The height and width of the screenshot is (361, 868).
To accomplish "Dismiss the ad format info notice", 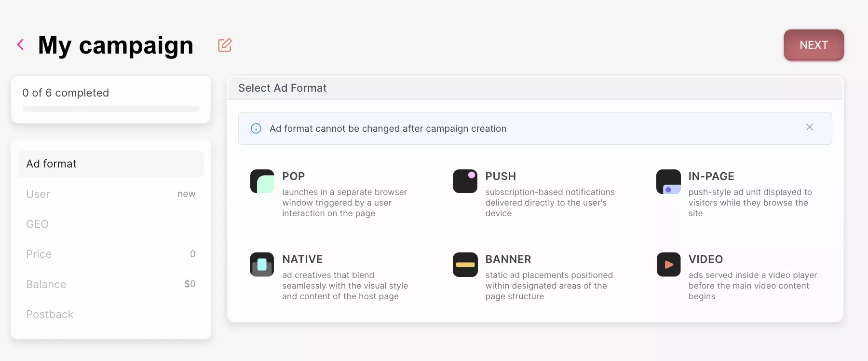I will [x=810, y=127].
